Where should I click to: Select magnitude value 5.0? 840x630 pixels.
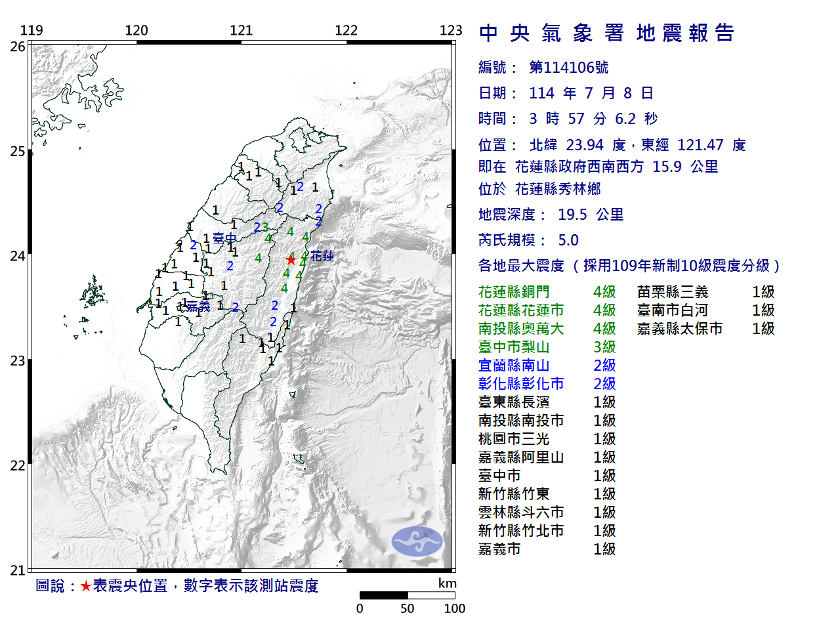[568, 240]
